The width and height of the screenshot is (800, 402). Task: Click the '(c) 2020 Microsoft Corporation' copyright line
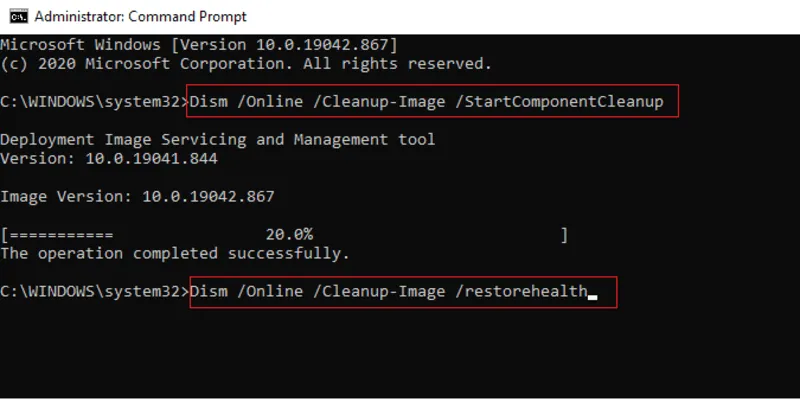pos(246,64)
